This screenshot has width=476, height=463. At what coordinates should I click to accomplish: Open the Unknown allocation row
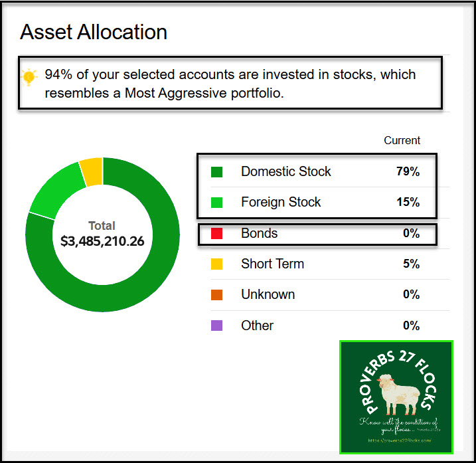[x=268, y=295]
